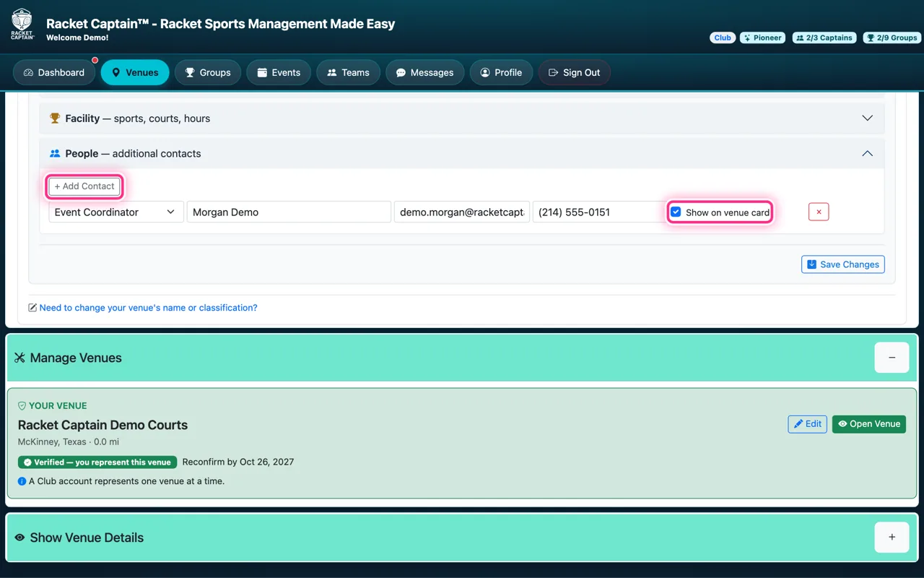Click the 2/3 Captains badge
The width and height of the screenshot is (924, 578).
[824, 38]
